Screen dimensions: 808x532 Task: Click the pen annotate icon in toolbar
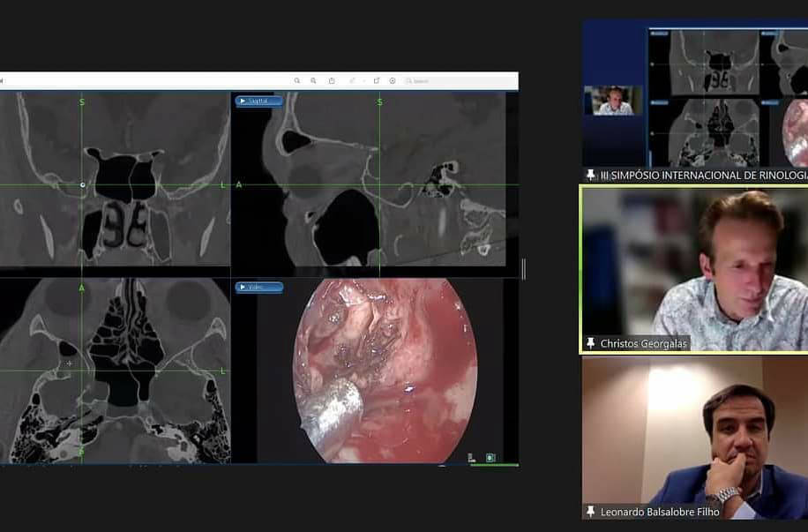(x=352, y=81)
